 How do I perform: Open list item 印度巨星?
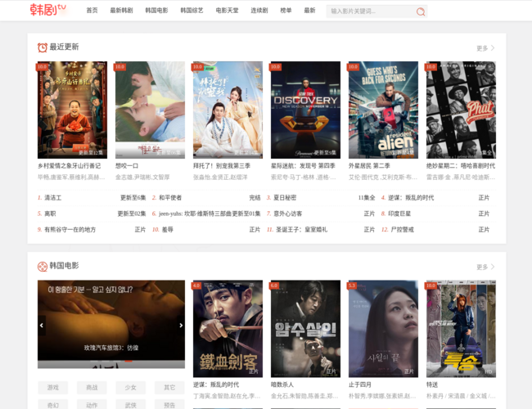click(399, 213)
